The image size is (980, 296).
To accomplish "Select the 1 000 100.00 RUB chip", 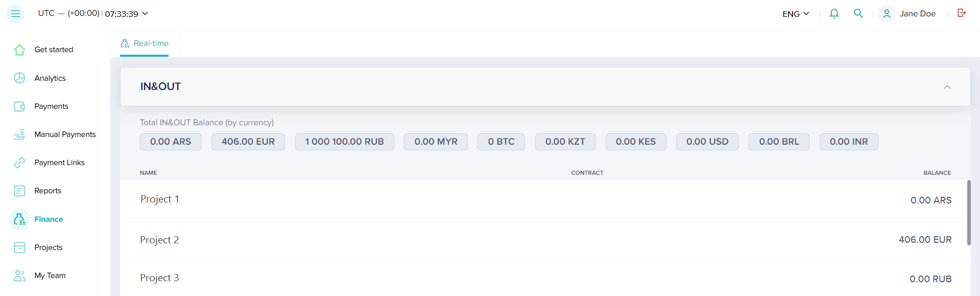I will tap(344, 142).
